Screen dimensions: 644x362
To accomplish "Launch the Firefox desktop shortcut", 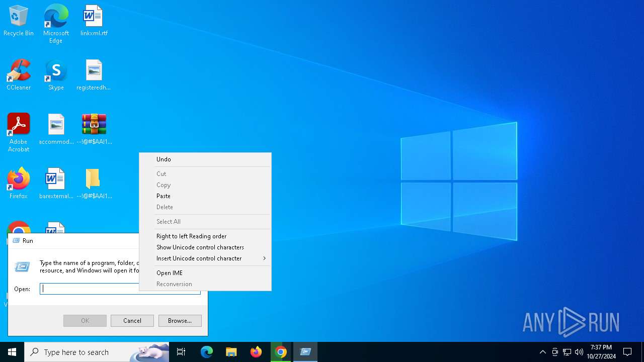I will point(19,184).
